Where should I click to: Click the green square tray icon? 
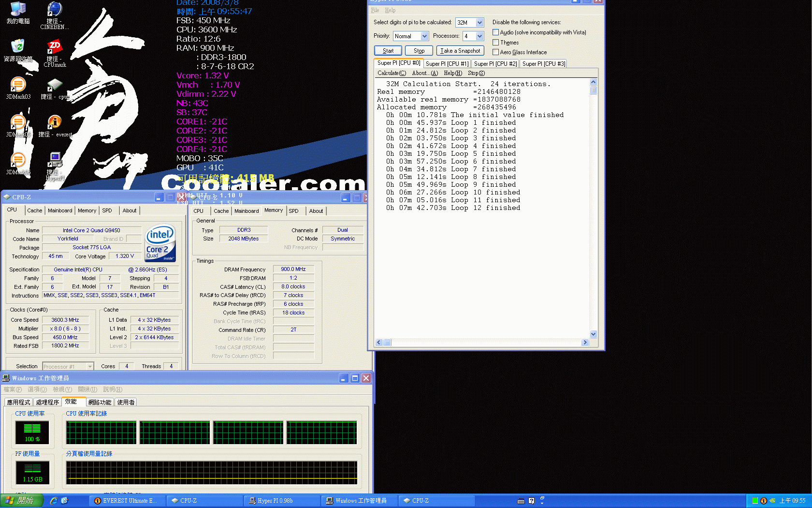click(755, 501)
